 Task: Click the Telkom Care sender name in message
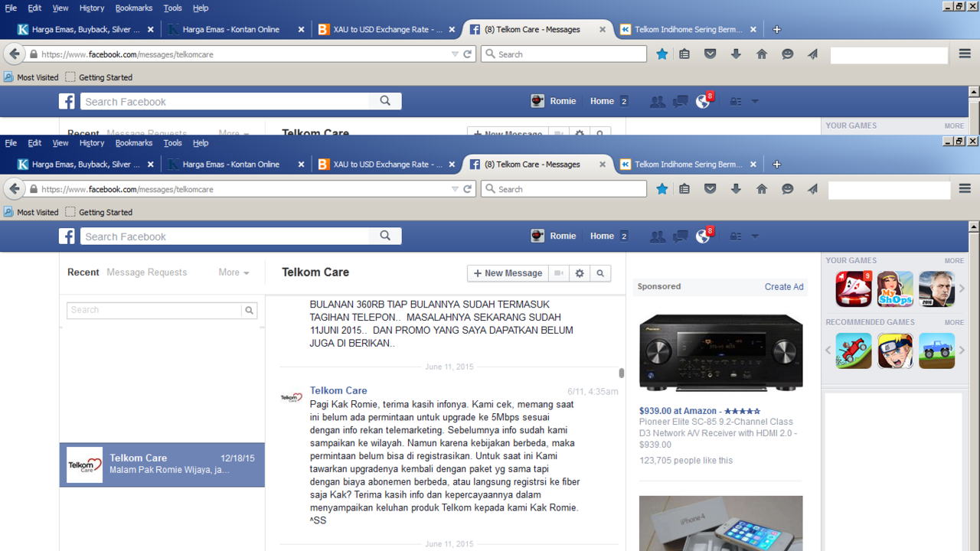click(x=338, y=390)
